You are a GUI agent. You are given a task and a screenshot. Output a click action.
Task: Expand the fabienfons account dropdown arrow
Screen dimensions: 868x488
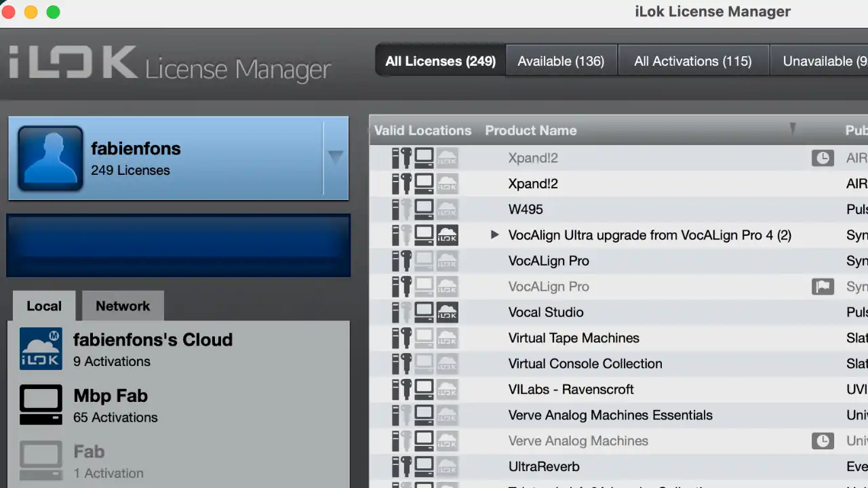tap(336, 157)
